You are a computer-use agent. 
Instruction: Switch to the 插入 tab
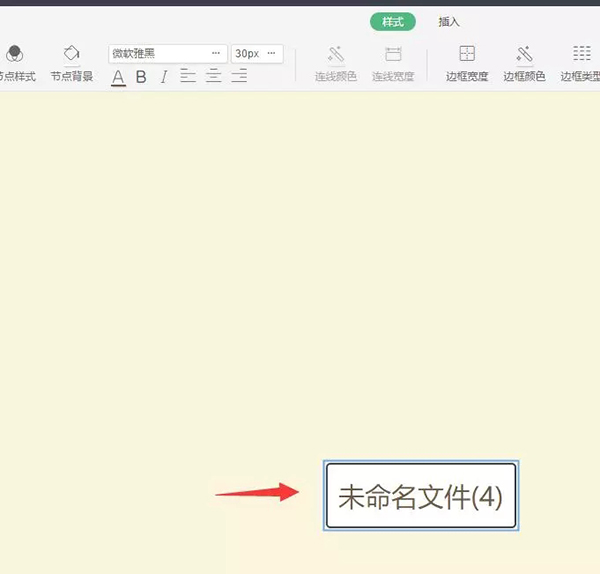449,22
